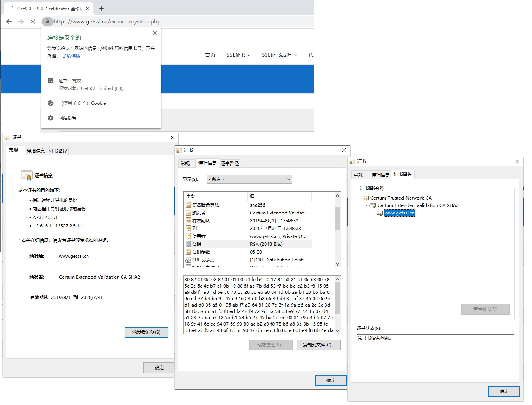The image size is (532, 405).
Task: Expand the SSL证书品牌 navigation menu
Action: 279,55
